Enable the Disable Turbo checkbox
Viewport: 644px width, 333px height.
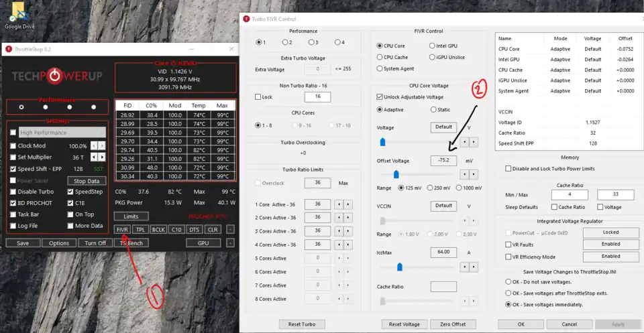point(13,192)
